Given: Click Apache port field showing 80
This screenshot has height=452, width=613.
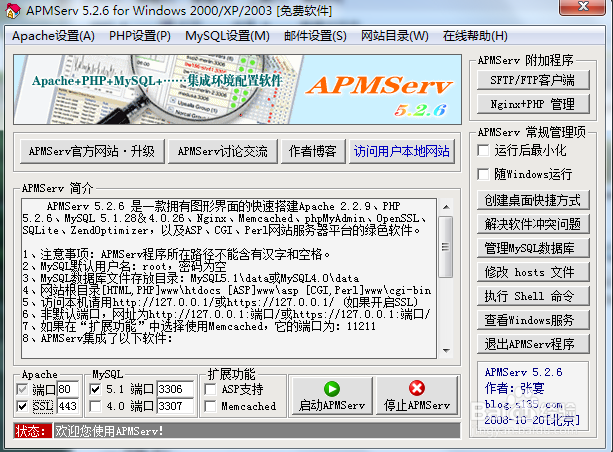Looking at the screenshot, I should tap(68, 389).
